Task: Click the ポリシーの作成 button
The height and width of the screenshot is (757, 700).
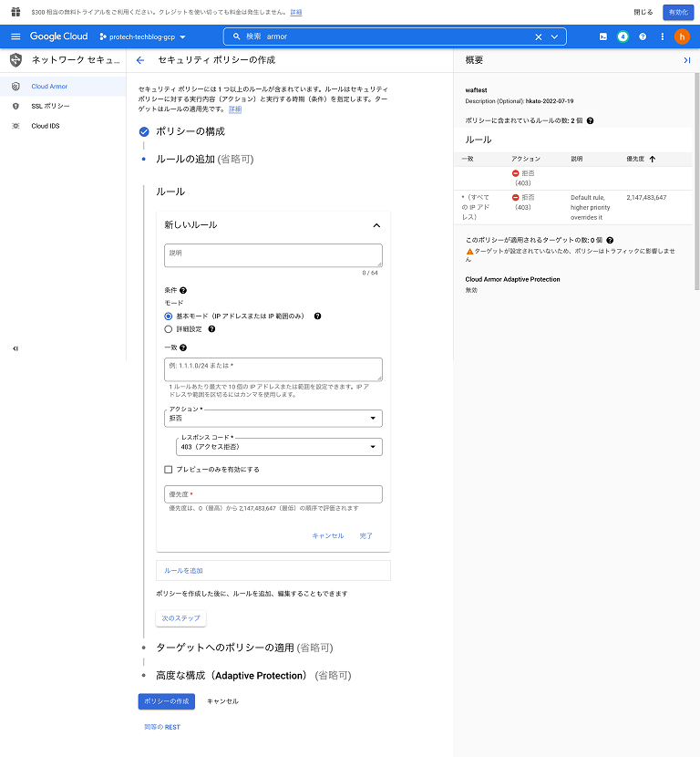Action: pyautogui.click(x=166, y=701)
